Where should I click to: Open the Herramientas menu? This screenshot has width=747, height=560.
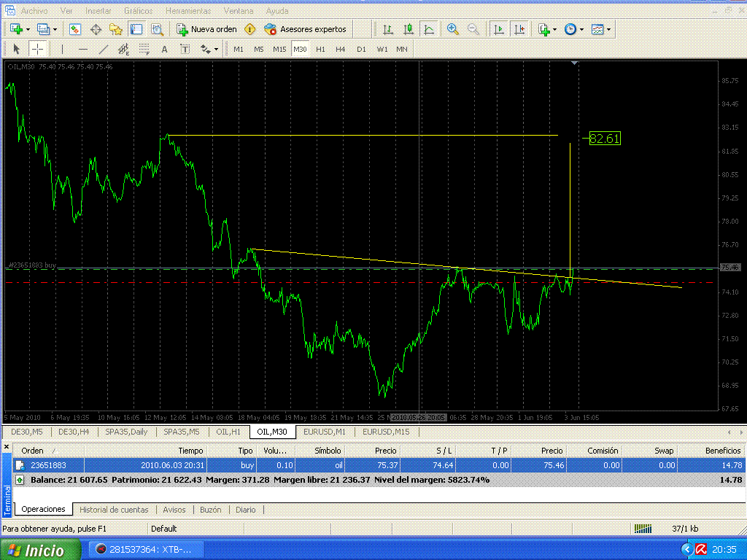[188, 11]
